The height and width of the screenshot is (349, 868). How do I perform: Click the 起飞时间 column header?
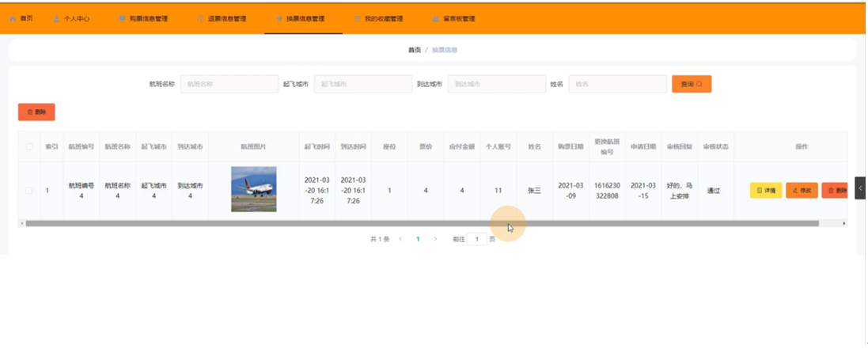tap(317, 147)
